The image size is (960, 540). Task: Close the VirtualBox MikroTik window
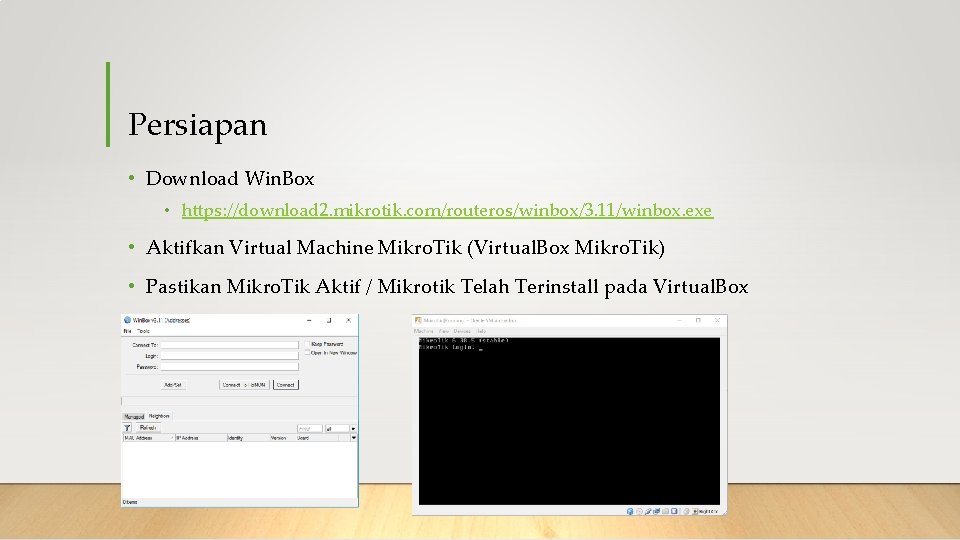tap(718, 320)
